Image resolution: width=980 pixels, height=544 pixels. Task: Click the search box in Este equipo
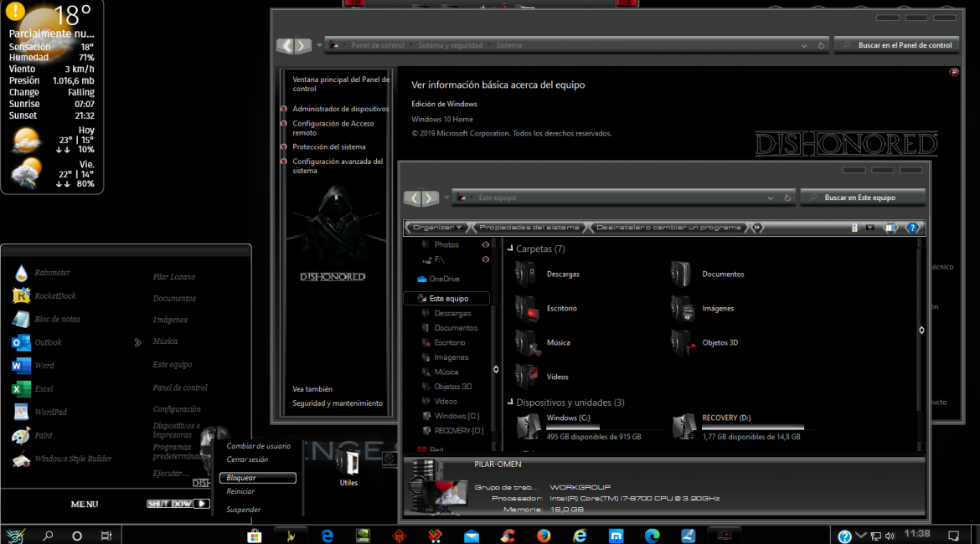pyautogui.click(x=863, y=198)
